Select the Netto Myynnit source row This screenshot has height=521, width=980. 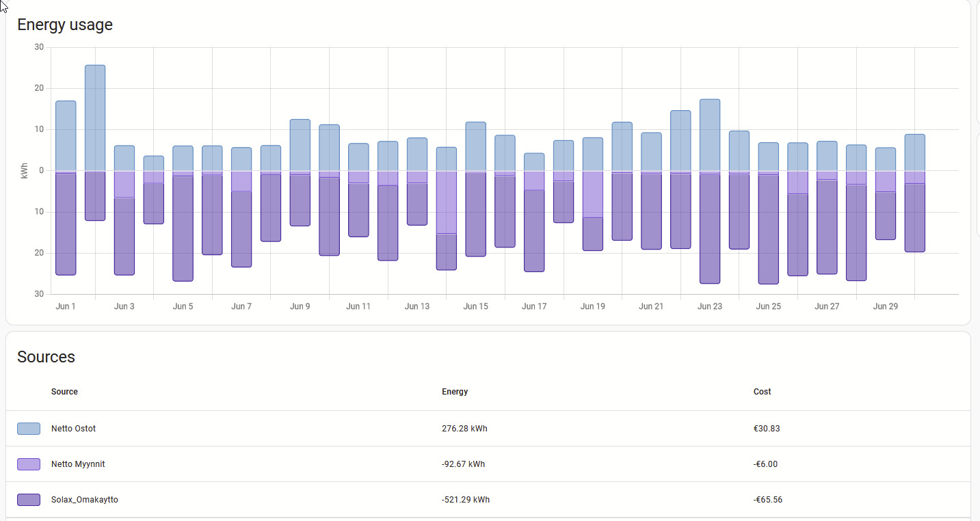click(488, 464)
